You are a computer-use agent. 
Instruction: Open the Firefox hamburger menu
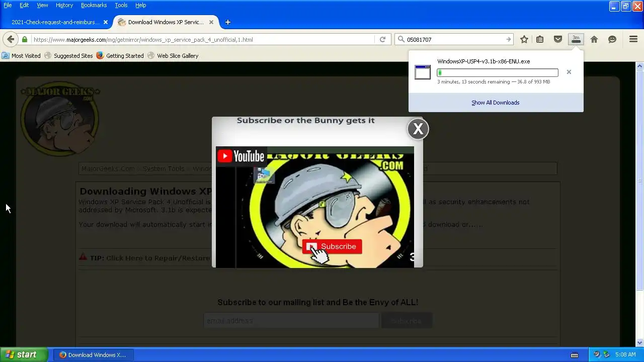coord(633,39)
